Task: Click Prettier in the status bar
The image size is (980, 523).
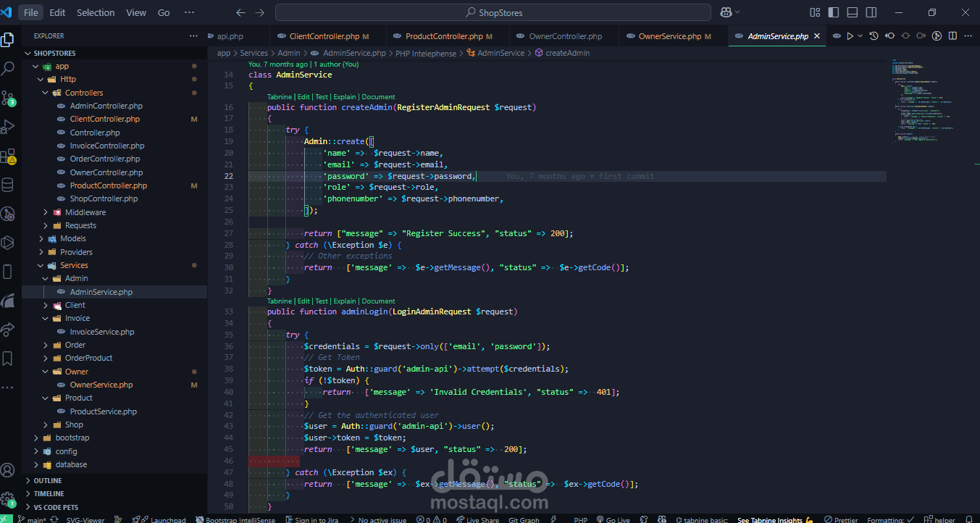Action: point(841,519)
